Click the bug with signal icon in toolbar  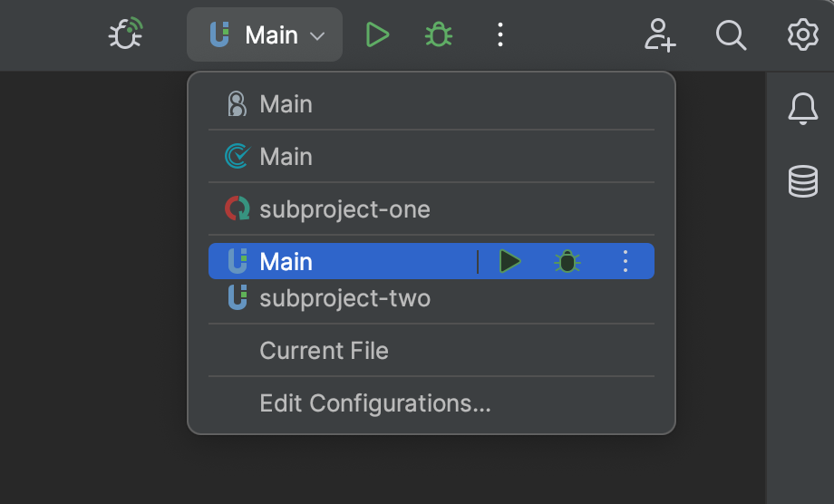(x=126, y=35)
